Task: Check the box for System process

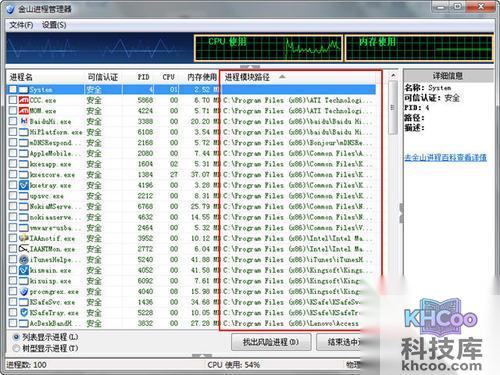Action: click(13, 90)
